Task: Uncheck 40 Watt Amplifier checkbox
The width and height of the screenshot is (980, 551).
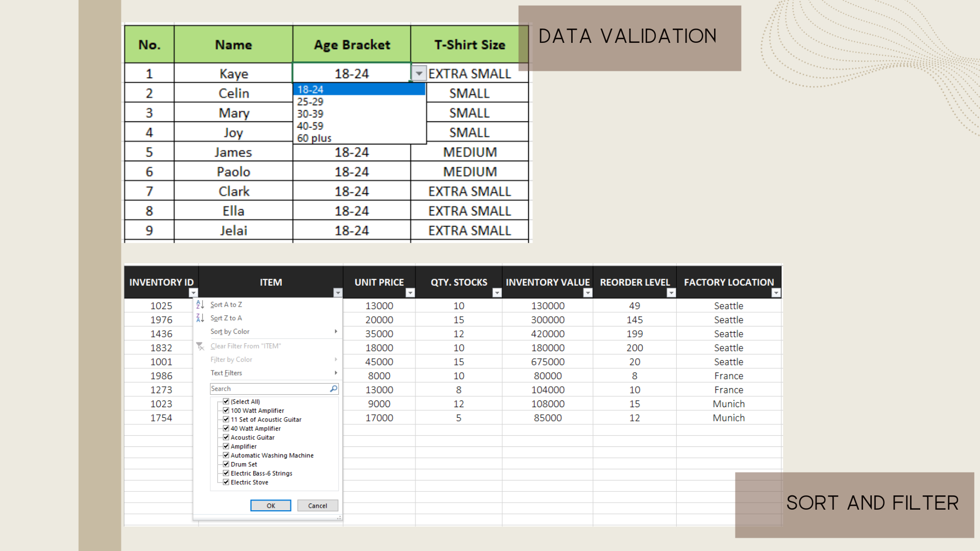Action: tap(226, 429)
